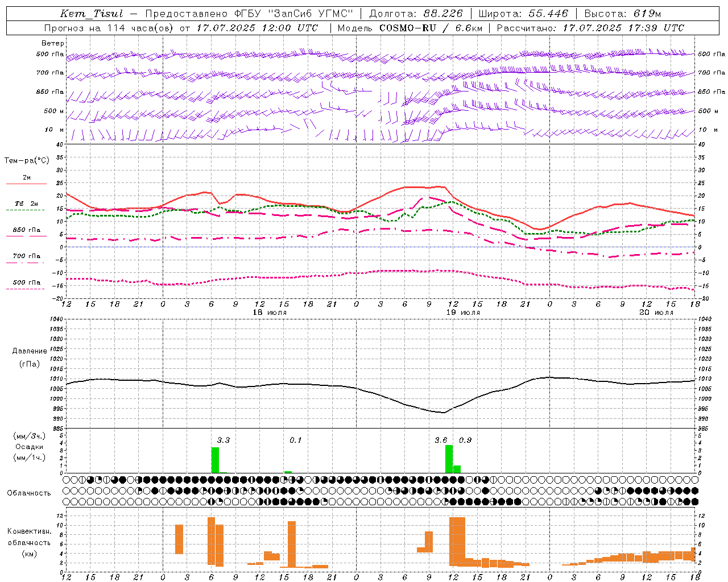Select the 'Предоставлено ФГБУ "ЗапСиб УГМС"' text
The height and width of the screenshot is (582, 728).
(x=249, y=14)
